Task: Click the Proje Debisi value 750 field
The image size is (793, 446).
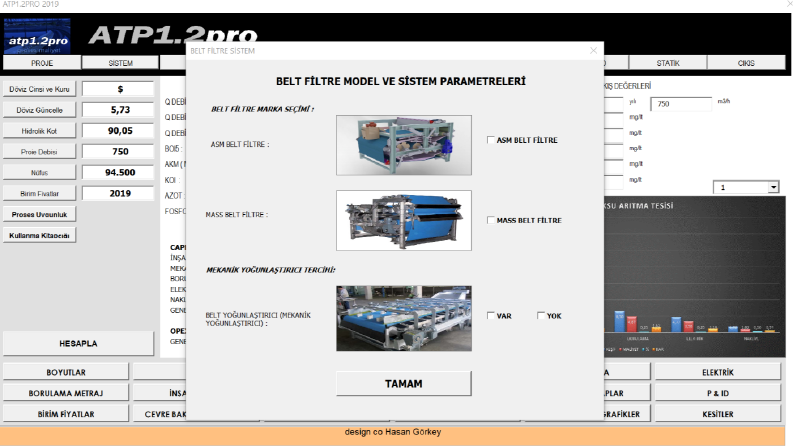Action: pyautogui.click(x=118, y=151)
